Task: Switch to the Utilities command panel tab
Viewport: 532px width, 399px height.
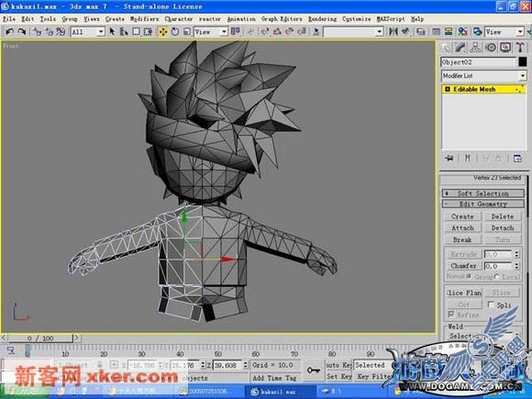Action: (520, 47)
